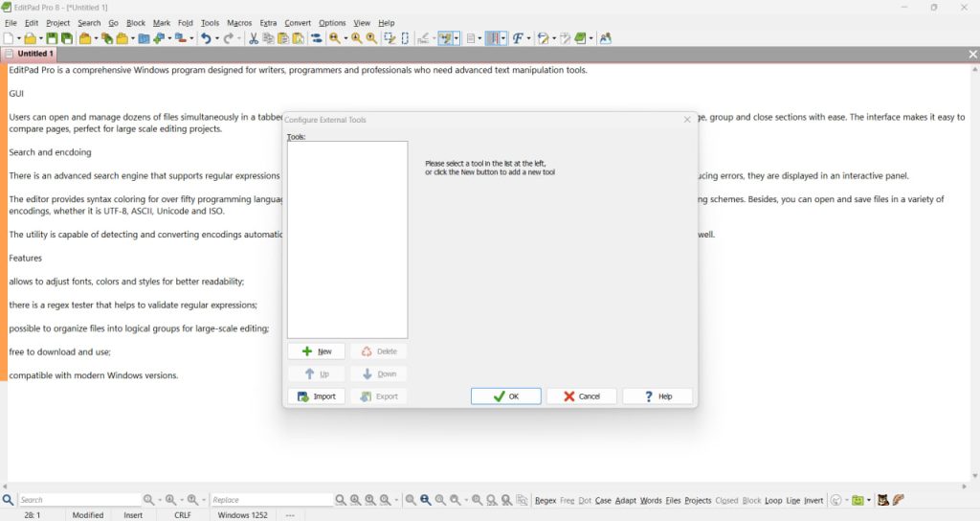The width and height of the screenshot is (980, 521).
Task: Select the Untitled 1 tab
Action: pos(29,54)
